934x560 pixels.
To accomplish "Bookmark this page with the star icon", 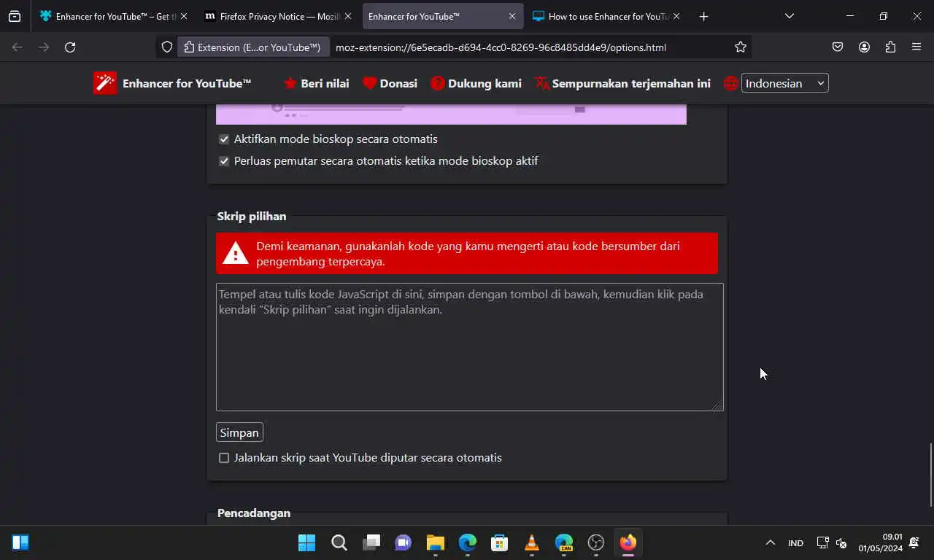I will (741, 47).
